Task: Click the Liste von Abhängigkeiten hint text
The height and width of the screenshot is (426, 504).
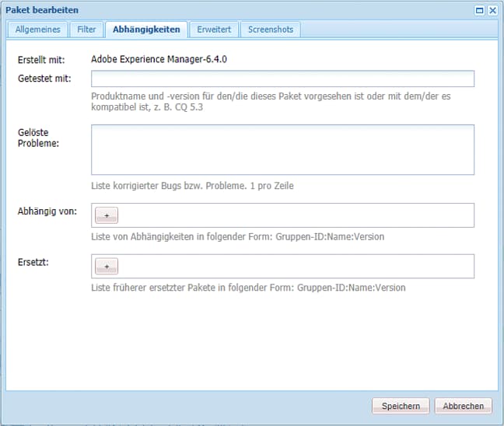Action: pos(237,237)
